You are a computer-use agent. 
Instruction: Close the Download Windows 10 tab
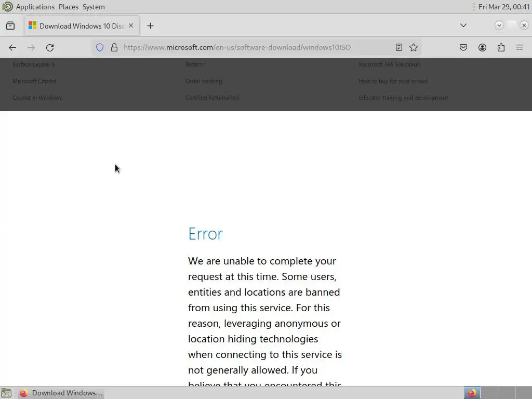point(131,26)
